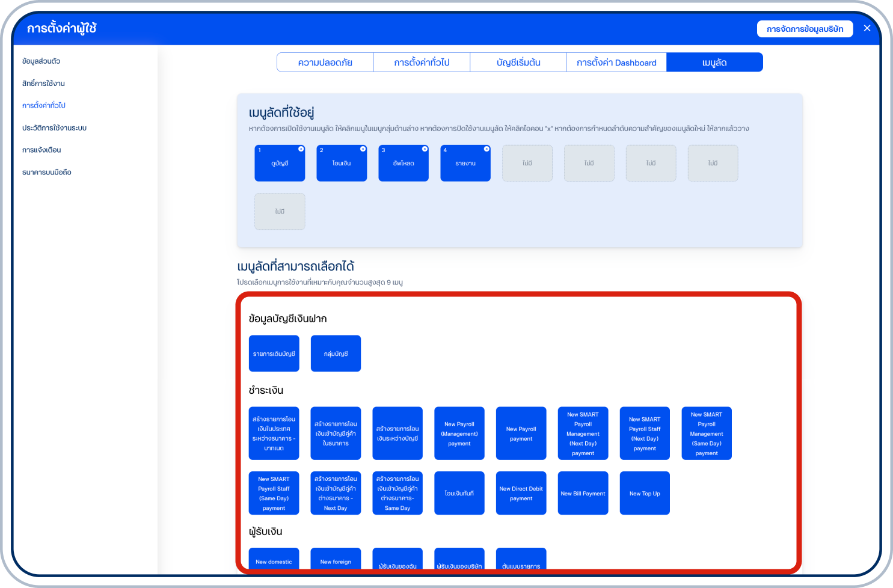The image size is (893, 588).
Task: Switch to the ความปลอดภัย tab
Action: click(325, 63)
